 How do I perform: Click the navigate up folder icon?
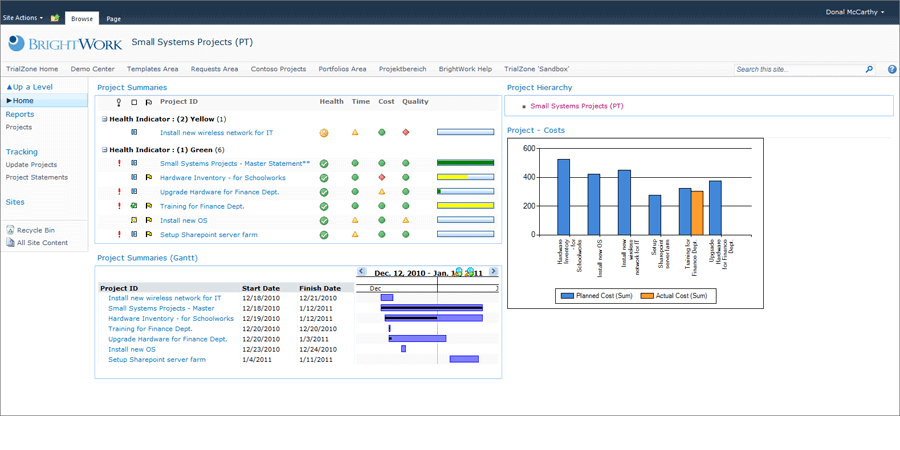point(55,18)
